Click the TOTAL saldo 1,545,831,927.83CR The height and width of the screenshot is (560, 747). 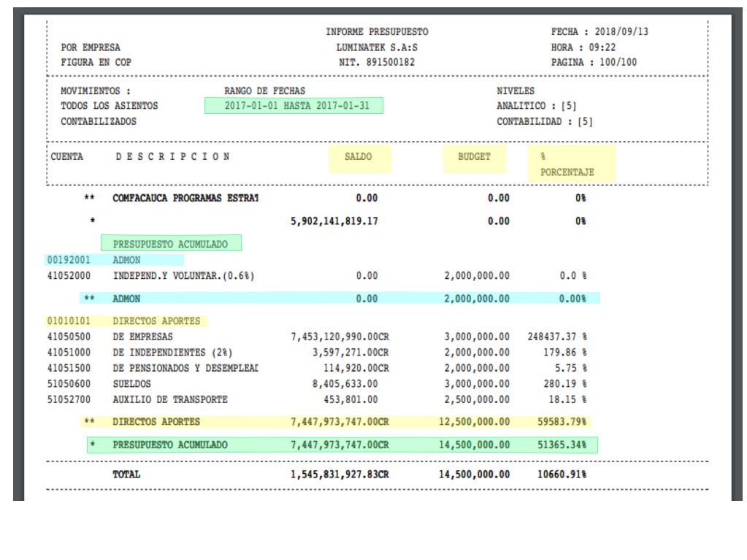[340, 475]
